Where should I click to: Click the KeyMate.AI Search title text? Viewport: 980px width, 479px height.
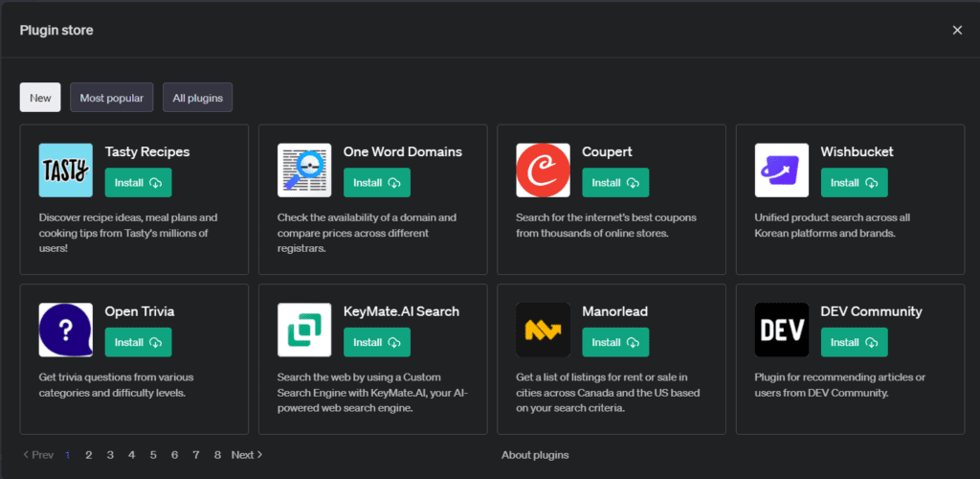[x=401, y=311]
